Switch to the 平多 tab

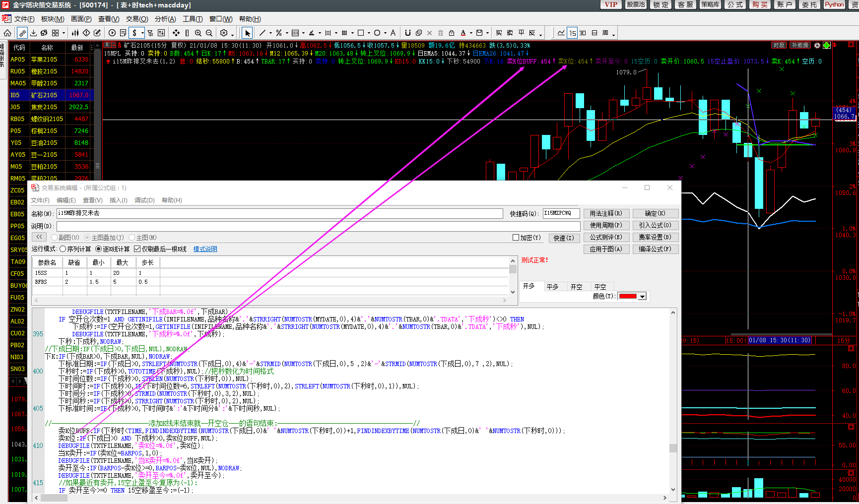click(x=553, y=287)
